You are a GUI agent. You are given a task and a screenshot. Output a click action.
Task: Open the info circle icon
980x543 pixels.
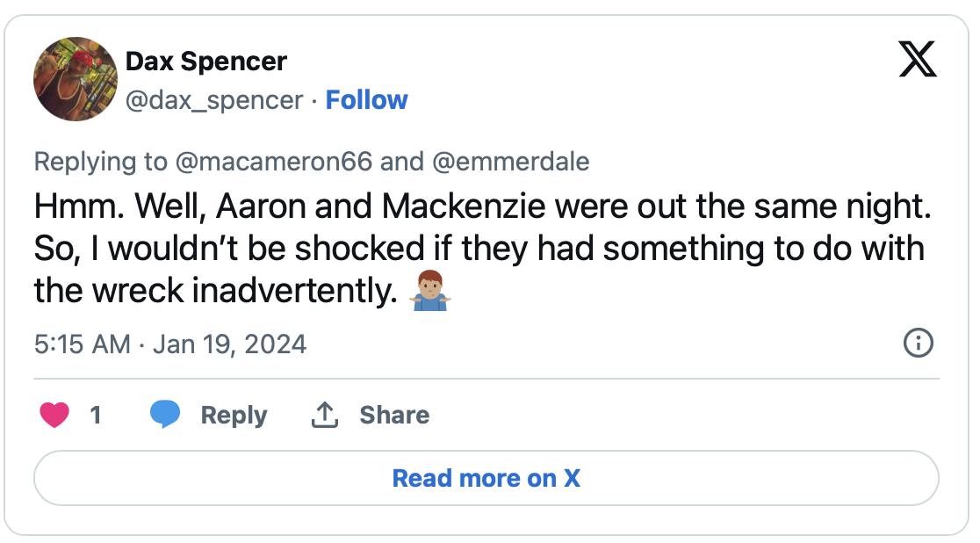[918, 343]
